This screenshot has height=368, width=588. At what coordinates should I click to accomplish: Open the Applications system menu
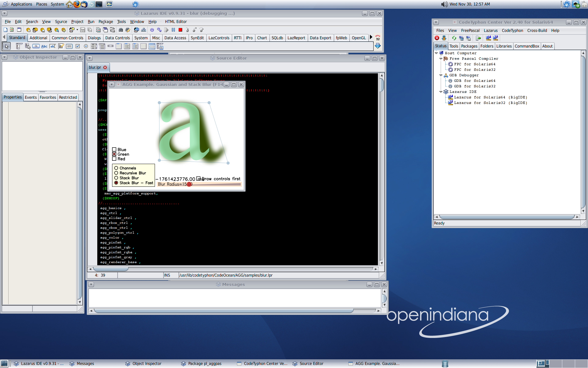[x=21, y=4]
